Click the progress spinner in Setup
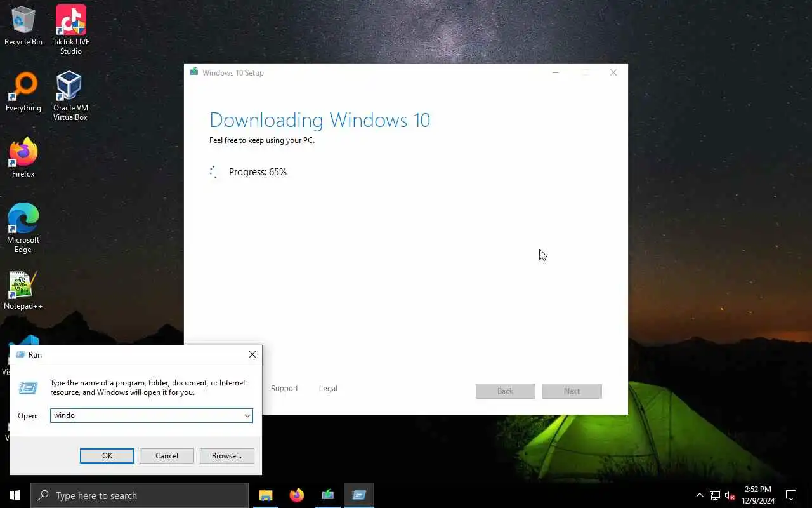 tap(214, 172)
